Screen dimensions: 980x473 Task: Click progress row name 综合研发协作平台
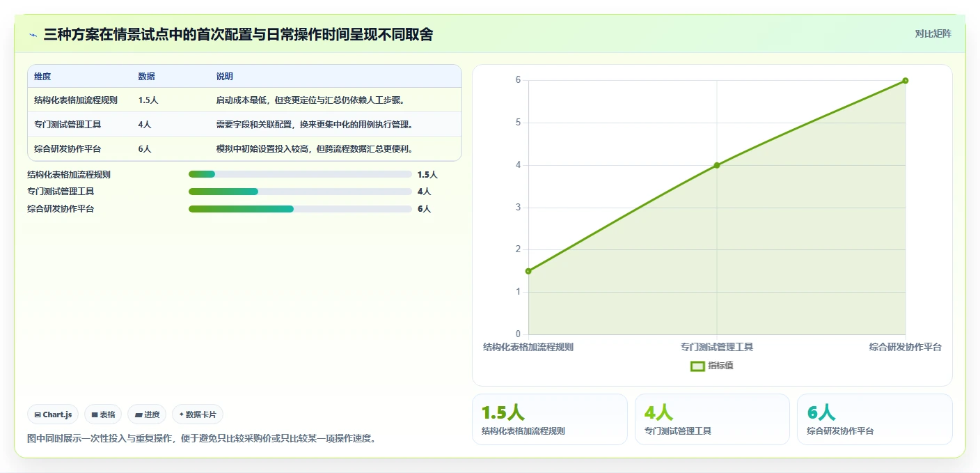coord(61,209)
